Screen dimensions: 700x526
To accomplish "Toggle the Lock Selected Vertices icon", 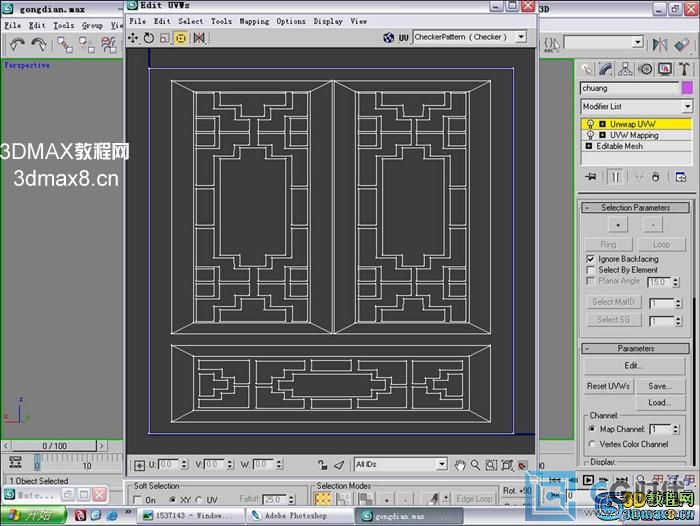I will tap(322, 465).
